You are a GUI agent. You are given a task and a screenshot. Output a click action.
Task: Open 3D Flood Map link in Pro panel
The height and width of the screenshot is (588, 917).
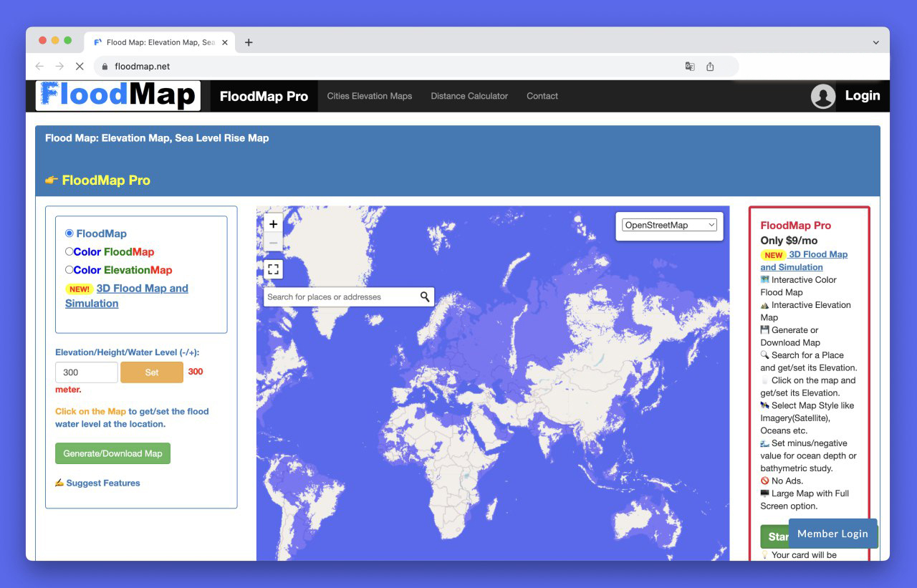pos(804,261)
